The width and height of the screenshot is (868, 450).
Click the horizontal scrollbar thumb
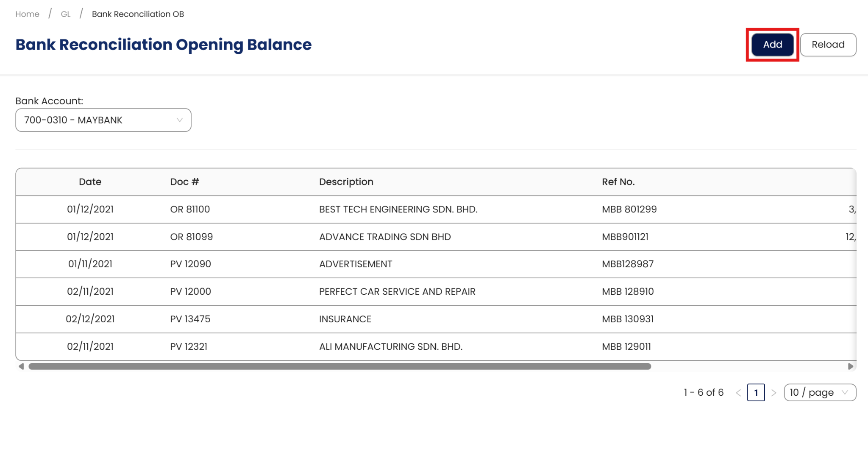point(339,366)
